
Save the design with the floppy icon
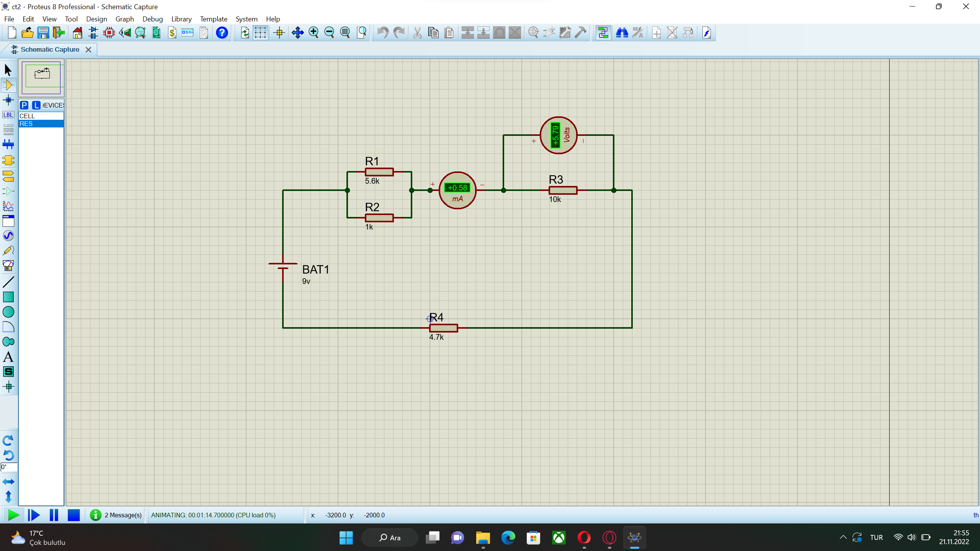point(43,33)
